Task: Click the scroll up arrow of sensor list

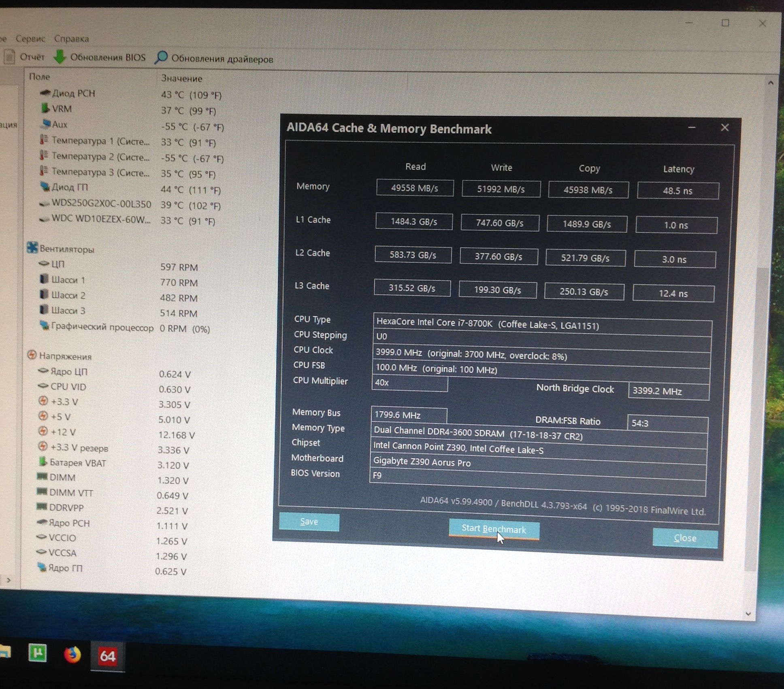Action: (771, 83)
